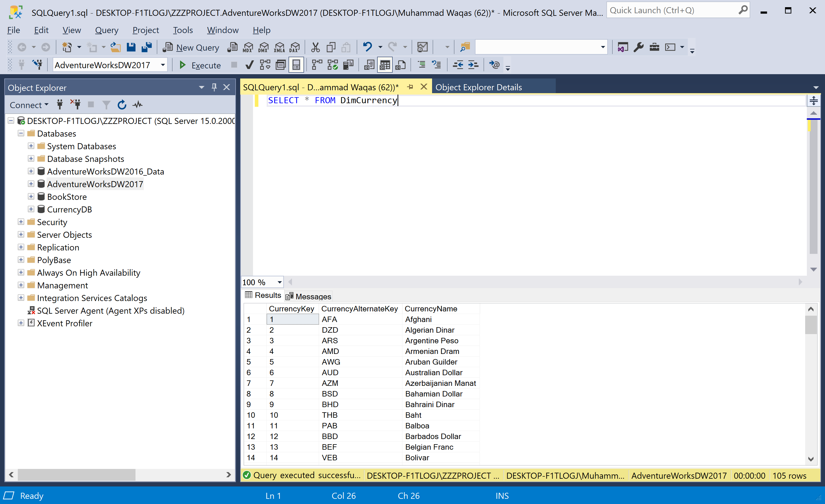This screenshot has width=825, height=504.
Task: Click the Cut scissors icon
Action: coord(315,47)
